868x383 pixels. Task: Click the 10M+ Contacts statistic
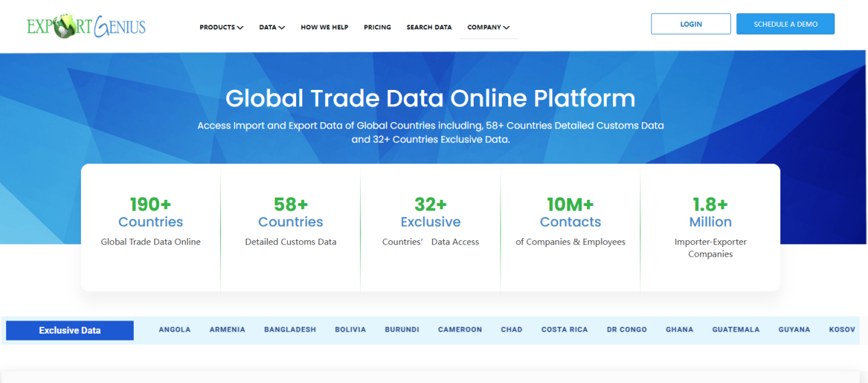(570, 212)
